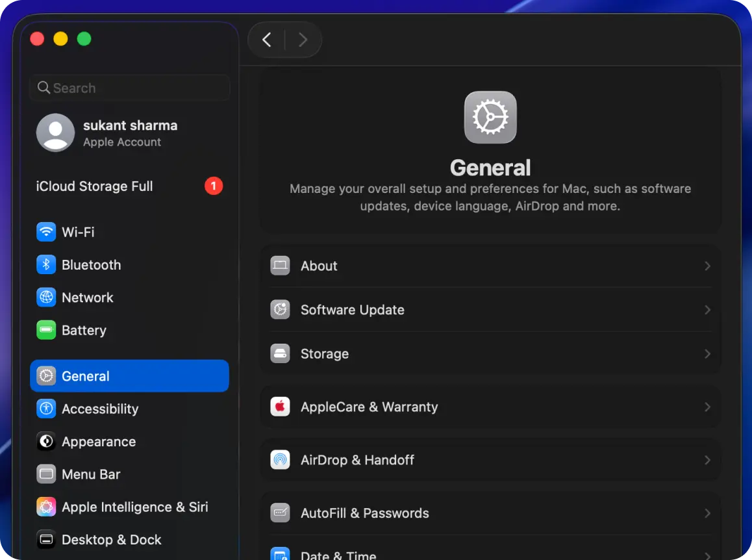Click the Storage drive icon
The image size is (752, 560).
[x=280, y=353]
